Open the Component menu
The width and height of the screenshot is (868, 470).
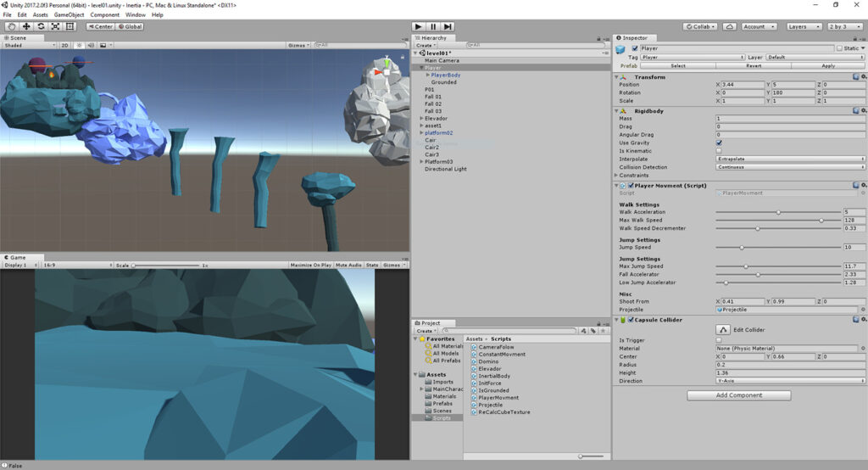click(104, 14)
